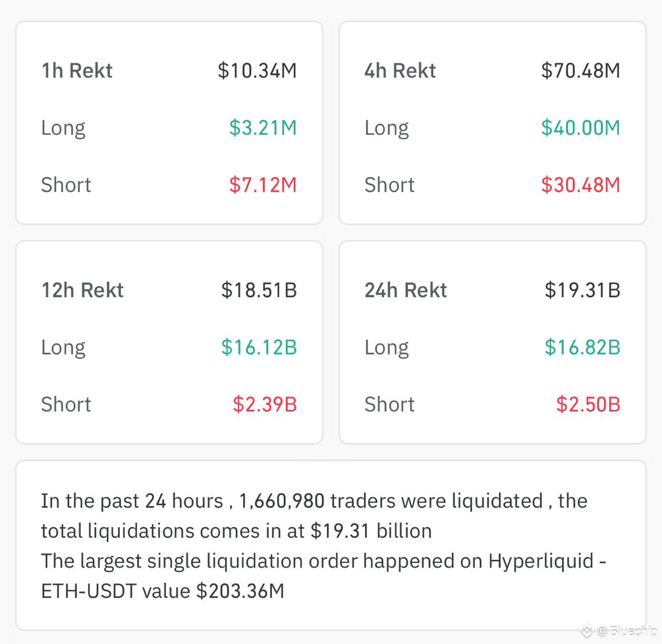The width and height of the screenshot is (662, 644).
Task: Click the 1h Rekt total $10.34M
Action: 257,71
